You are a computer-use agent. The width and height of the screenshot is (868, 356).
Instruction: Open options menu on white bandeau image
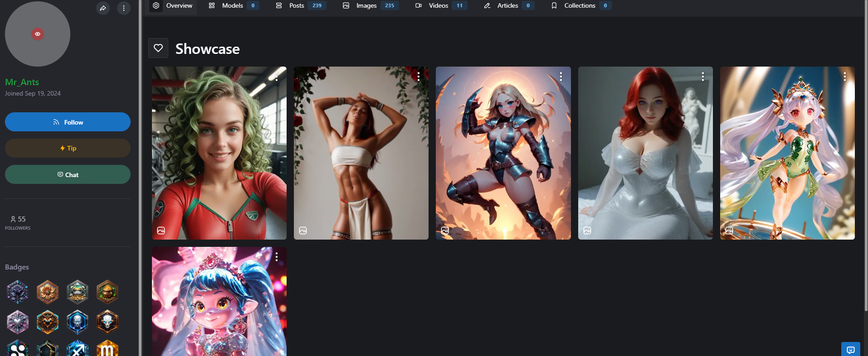419,77
